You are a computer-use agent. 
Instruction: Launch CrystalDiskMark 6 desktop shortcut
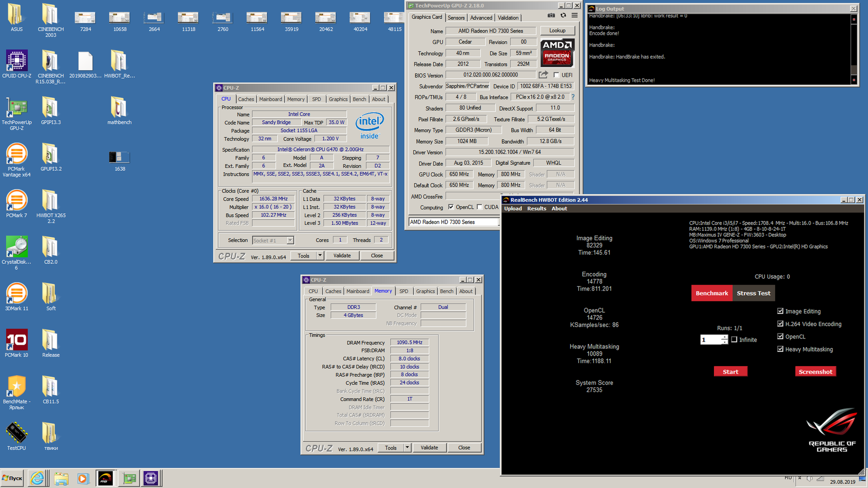[x=17, y=253]
